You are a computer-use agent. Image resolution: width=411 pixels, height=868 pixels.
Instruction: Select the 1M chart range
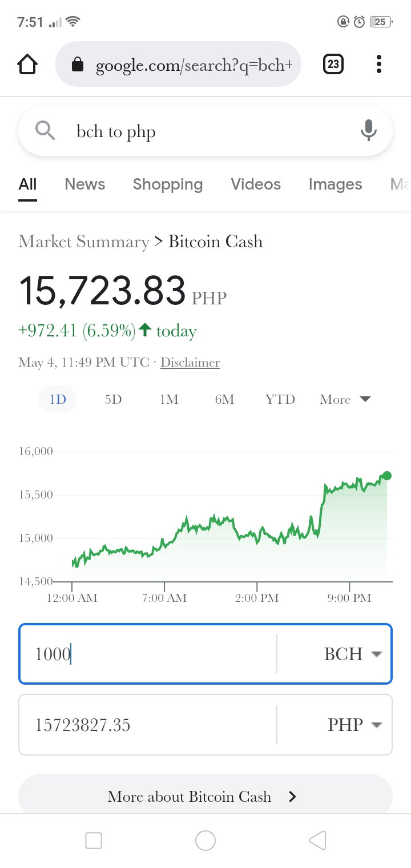pos(169,399)
